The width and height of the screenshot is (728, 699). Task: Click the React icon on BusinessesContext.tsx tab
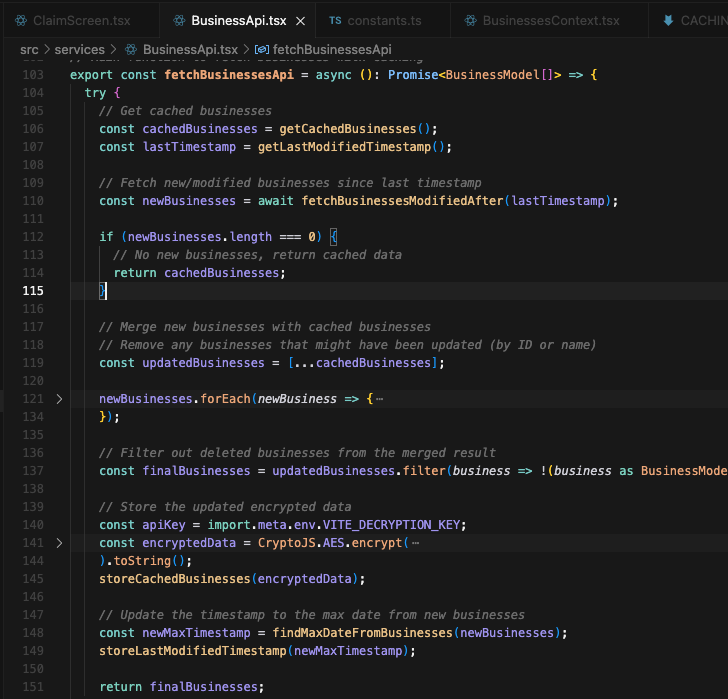click(x=471, y=21)
